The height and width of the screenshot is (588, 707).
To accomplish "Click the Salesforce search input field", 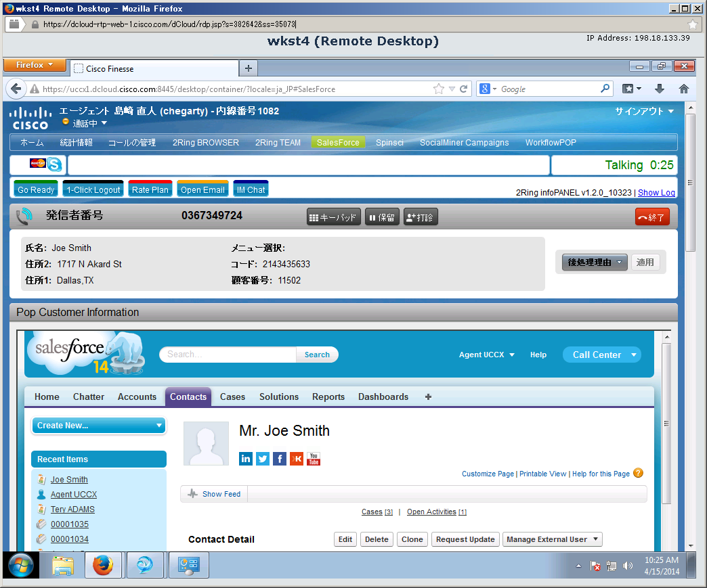I will coord(228,355).
